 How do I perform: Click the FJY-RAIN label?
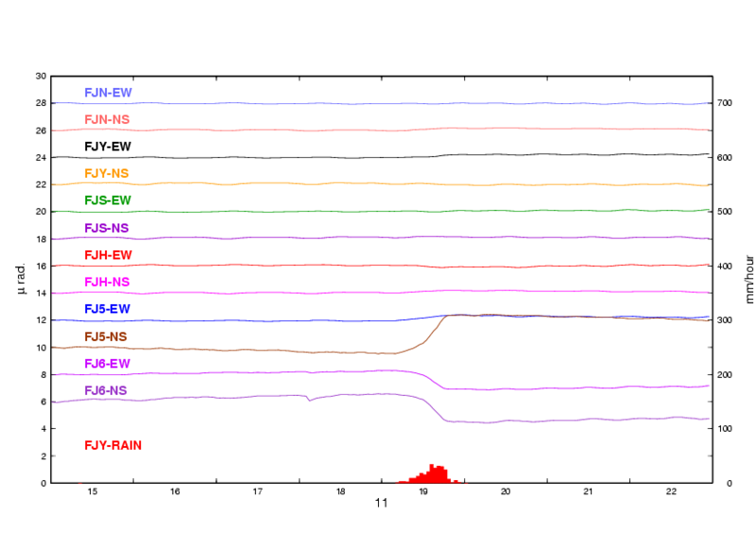coord(112,446)
